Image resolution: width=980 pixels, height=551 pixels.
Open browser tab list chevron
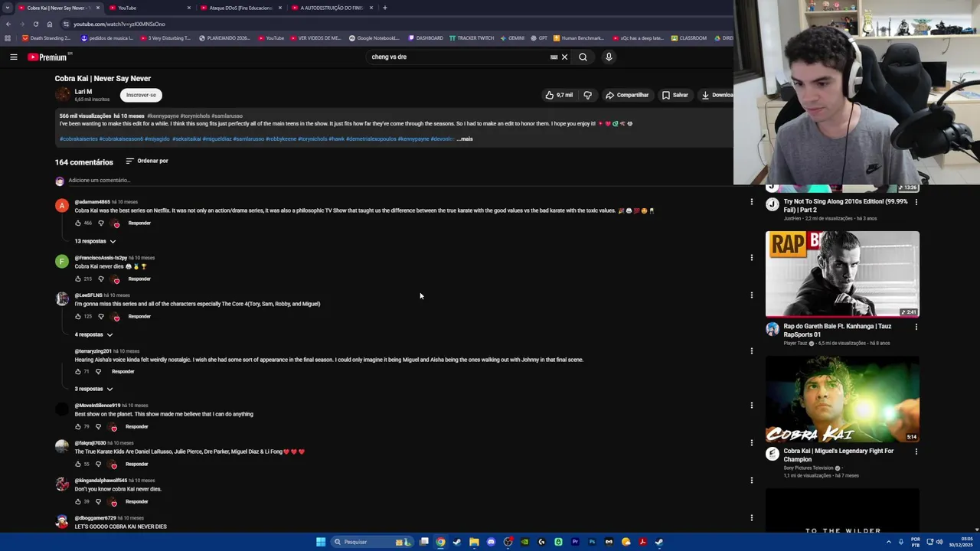coord(7,8)
